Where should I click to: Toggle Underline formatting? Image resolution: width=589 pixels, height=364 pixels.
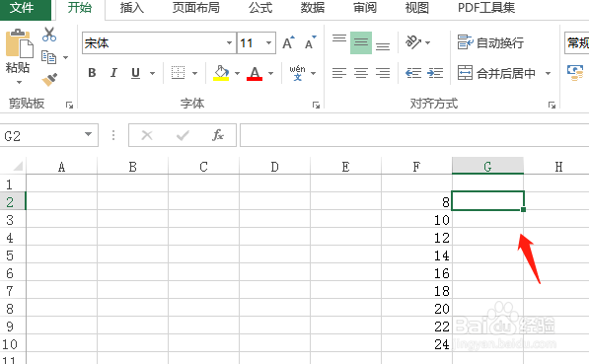[135, 73]
